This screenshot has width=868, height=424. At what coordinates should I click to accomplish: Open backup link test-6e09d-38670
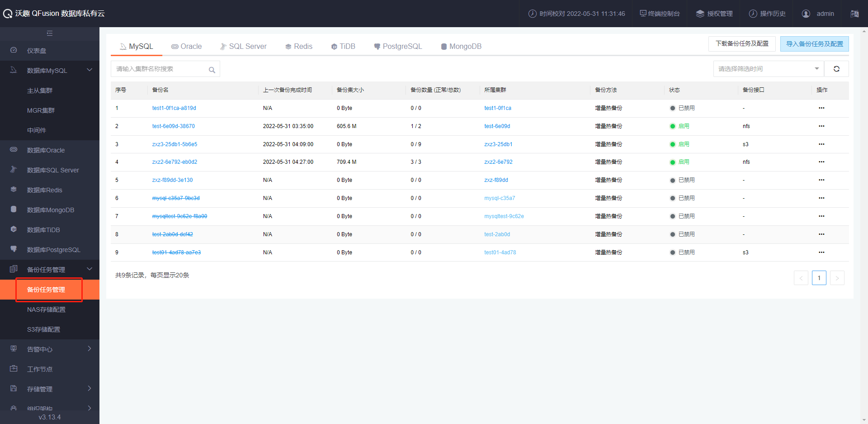174,126
